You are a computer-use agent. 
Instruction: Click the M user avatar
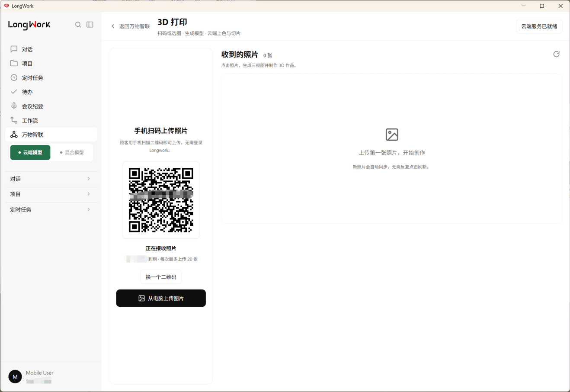[15, 376]
